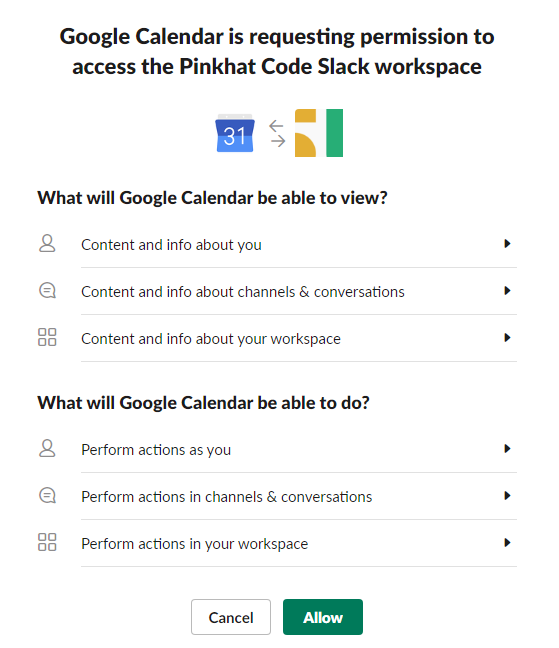Expand arrow for Content about channels & conversations
This screenshot has height=648, width=559.
[x=507, y=291]
